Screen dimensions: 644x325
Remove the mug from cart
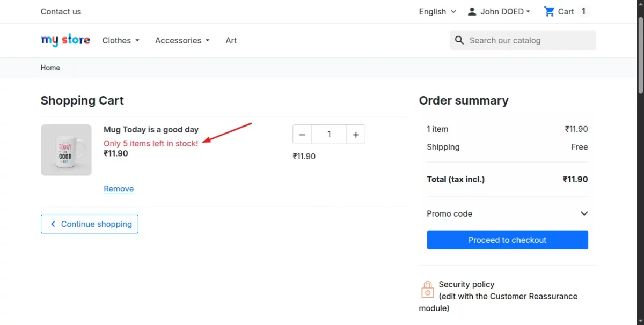[x=119, y=189]
